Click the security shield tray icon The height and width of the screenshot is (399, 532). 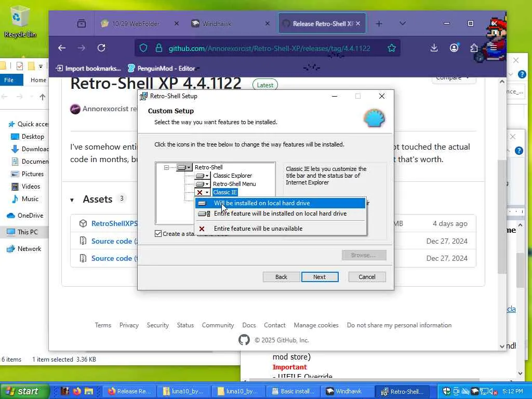[x=446, y=391]
